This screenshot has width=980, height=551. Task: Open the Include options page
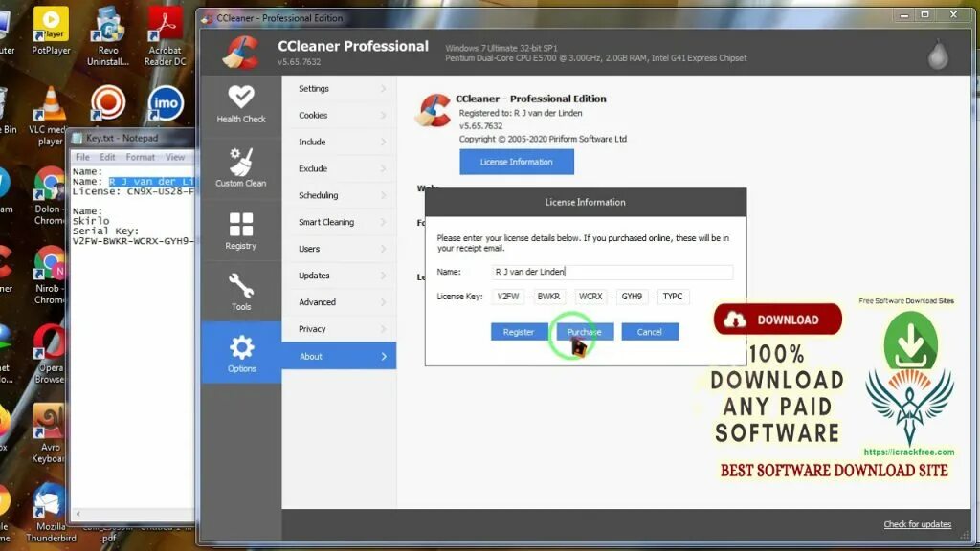(x=340, y=143)
